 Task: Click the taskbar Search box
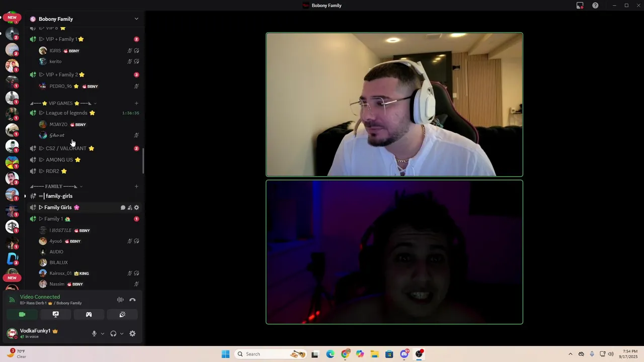point(271,354)
